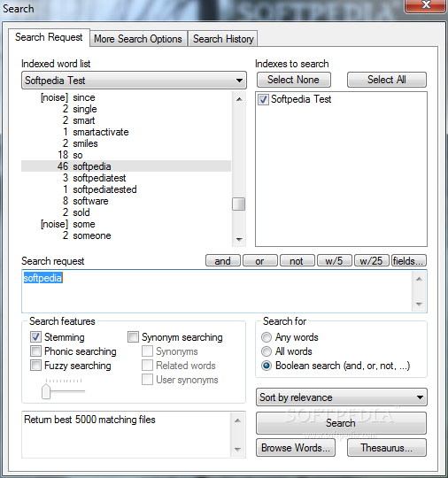The width and height of the screenshot is (448, 478).
Task: Click the word list scrollbar thumb
Action: pos(238,204)
